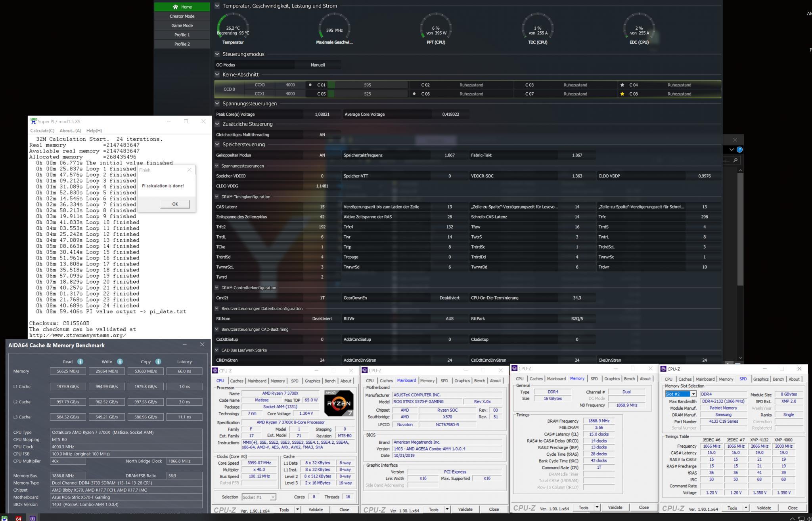
Task: Collapse the Speichersteuerung section
Action: (217, 145)
